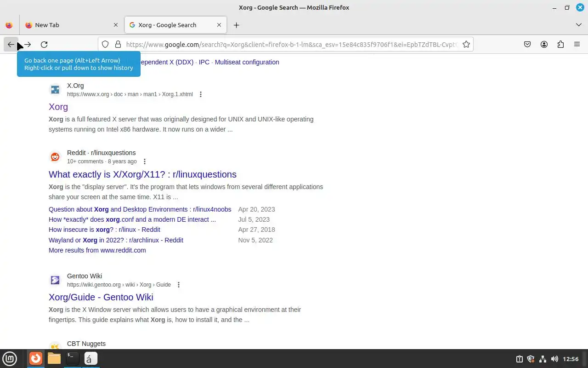This screenshot has height=368, width=588.
Task: Open the Linux Mint start menu
Action: pos(10,359)
